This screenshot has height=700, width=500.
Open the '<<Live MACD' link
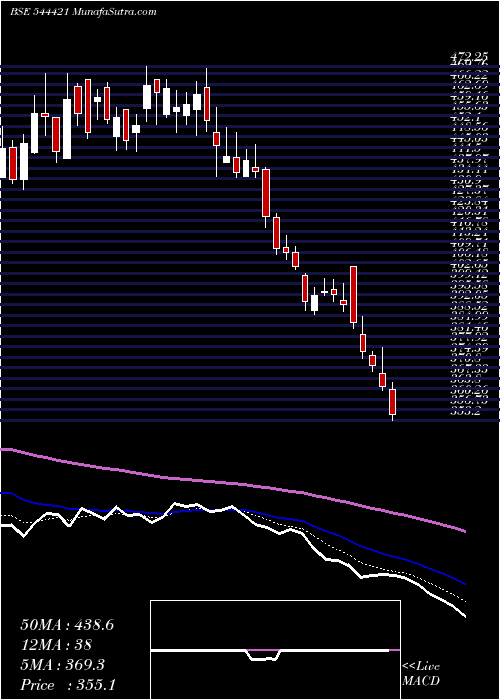click(x=421, y=674)
